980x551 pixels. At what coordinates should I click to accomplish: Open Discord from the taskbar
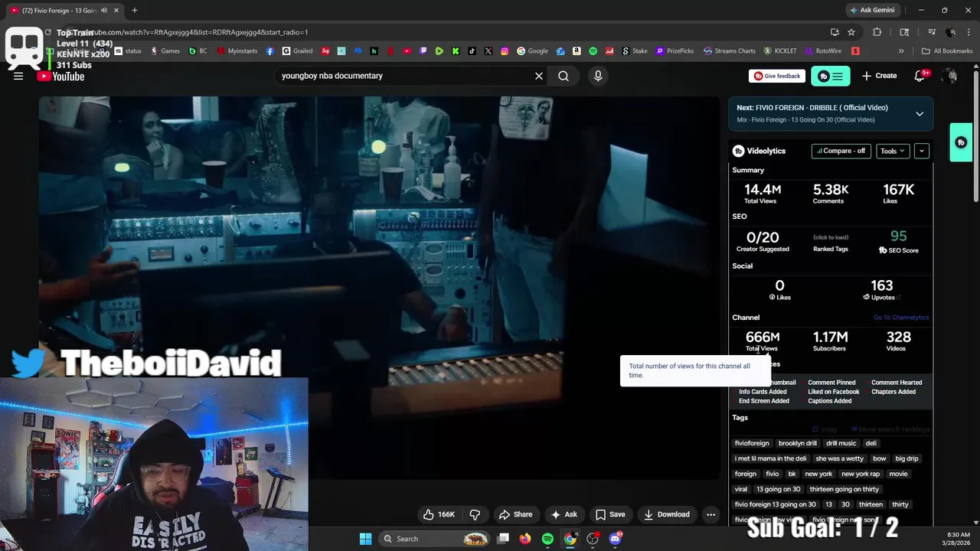click(615, 539)
